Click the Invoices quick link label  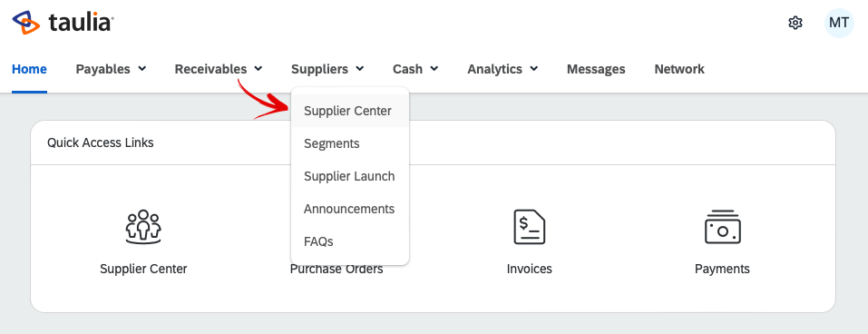tap(529, 270)
